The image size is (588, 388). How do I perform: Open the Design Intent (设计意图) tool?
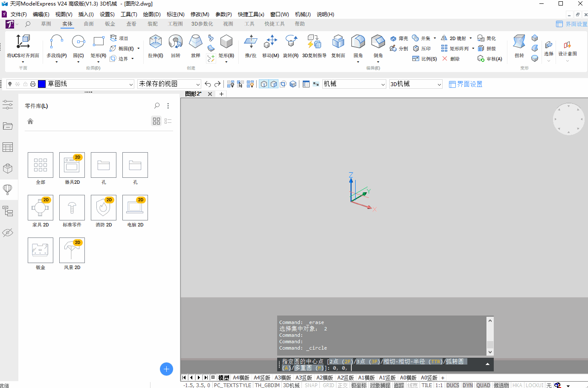click(x=568, y=49)
